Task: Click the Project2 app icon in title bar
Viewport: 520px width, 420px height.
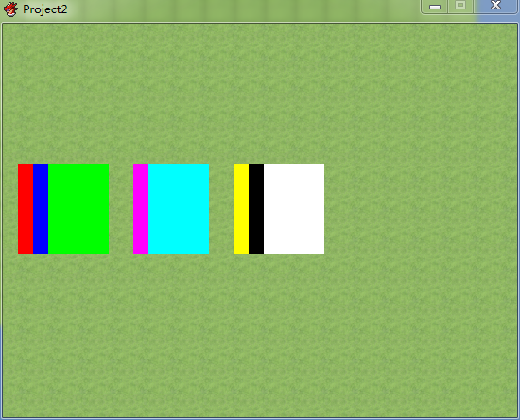Action: (x=10, y=9)
